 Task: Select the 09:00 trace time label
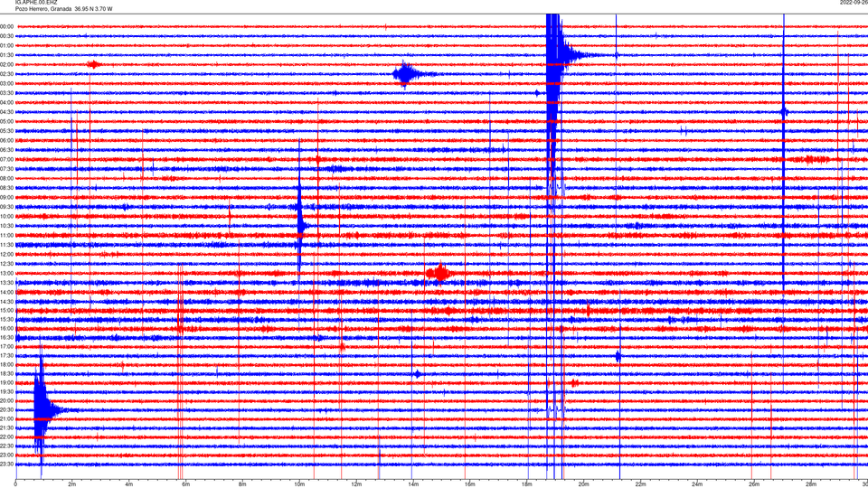[7, 198]
